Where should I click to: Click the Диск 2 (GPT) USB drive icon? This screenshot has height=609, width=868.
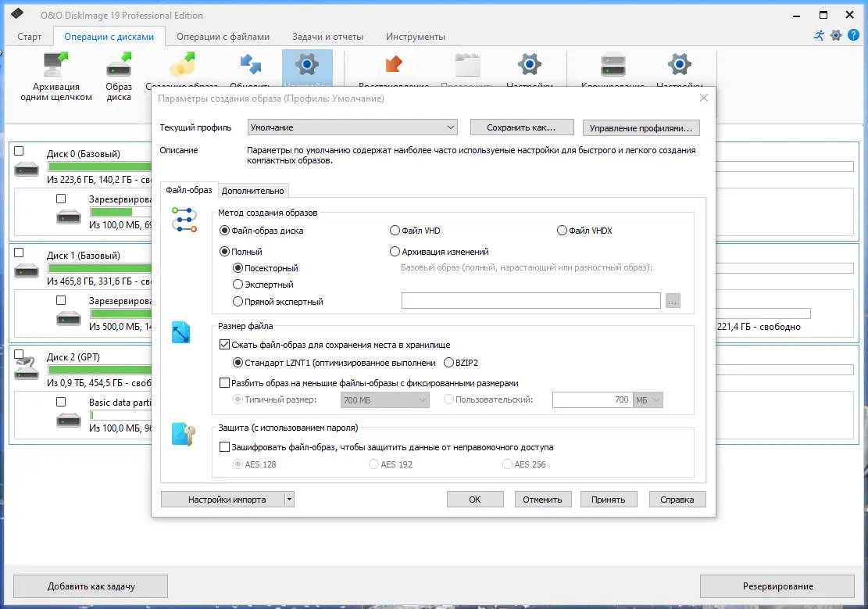pos(27,368)
